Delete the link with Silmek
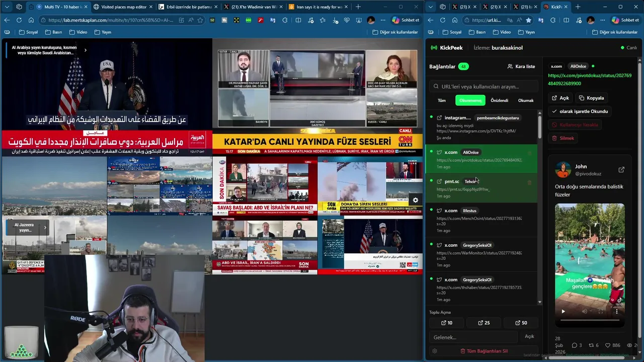Screen dimensions: 644x362 point(562,138)
